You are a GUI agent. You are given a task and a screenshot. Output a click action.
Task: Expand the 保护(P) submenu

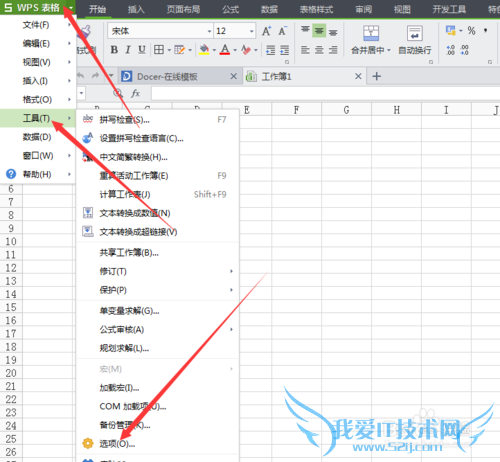click(231, 290)
